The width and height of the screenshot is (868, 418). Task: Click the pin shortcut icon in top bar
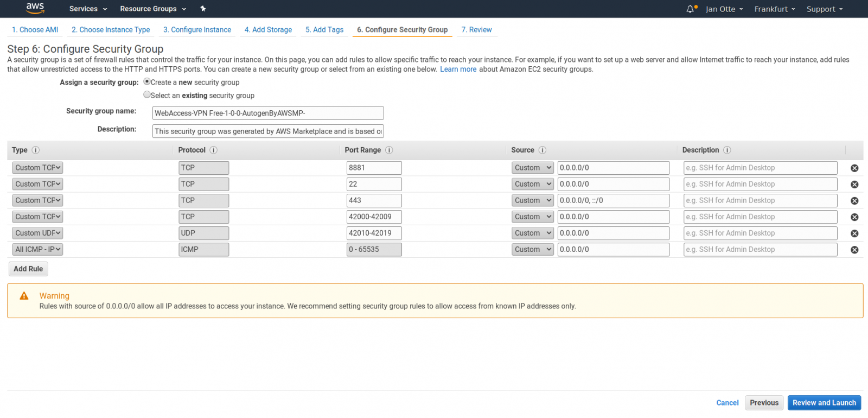click(x=203, y=9)
